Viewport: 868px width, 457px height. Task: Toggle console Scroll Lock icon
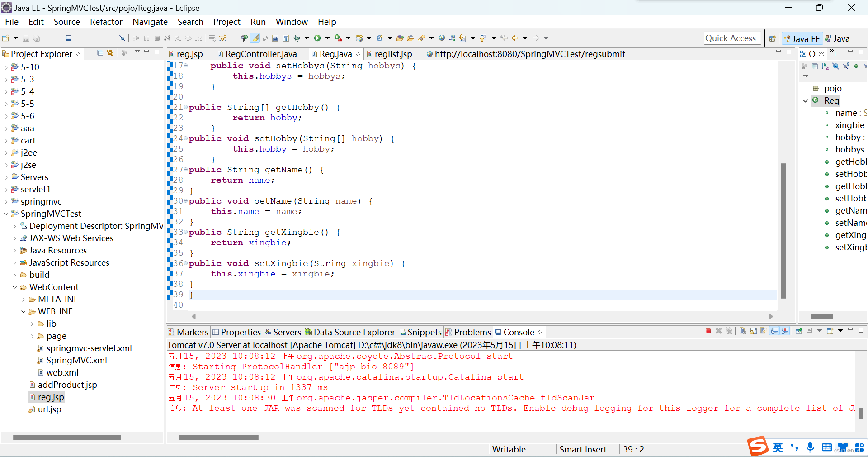753,331
